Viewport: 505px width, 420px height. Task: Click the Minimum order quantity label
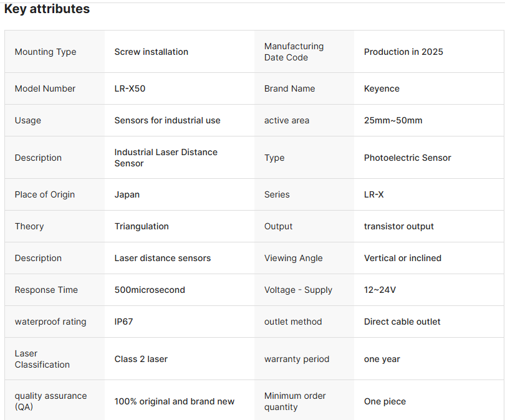point(295,401)
